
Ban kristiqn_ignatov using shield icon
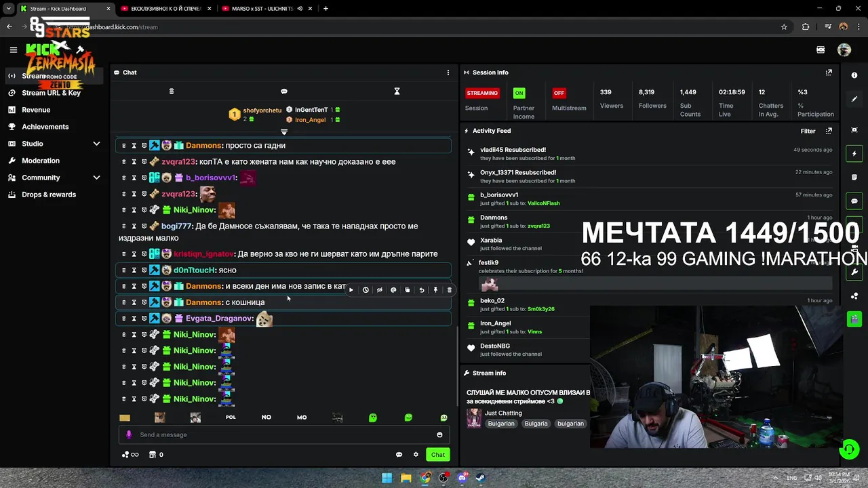pyautogui.click(x=144, y=254)
